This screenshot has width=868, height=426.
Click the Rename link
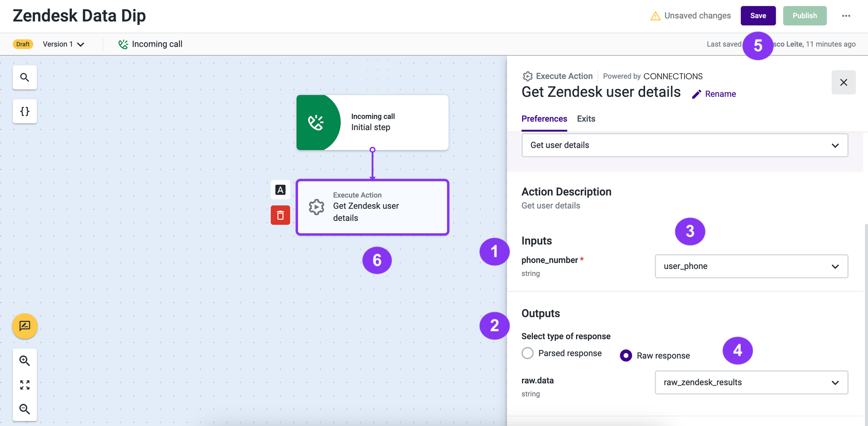pos(720,94)
